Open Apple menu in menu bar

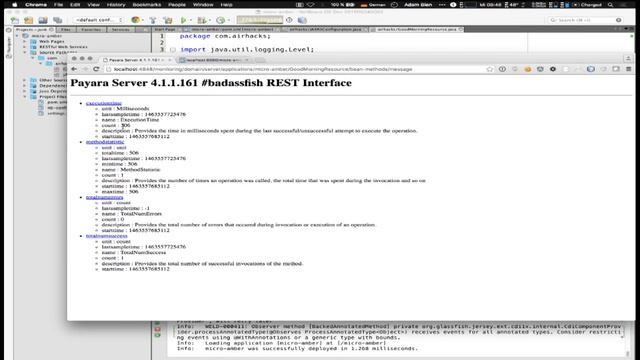coord(15,4)
